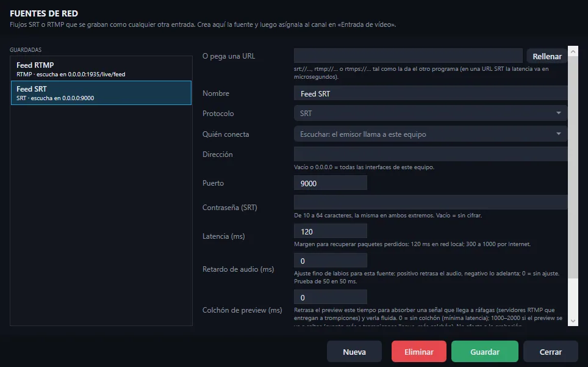Click the Nueva button

coord(354,352)
